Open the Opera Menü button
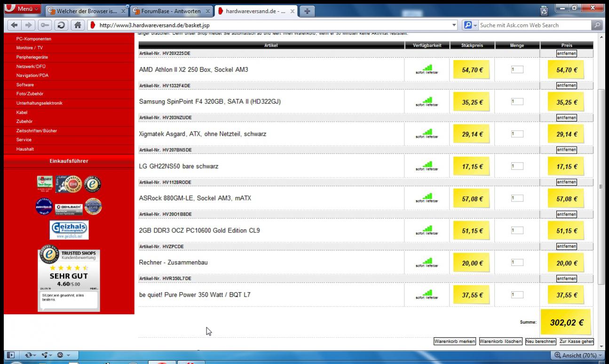Screen dimensions: 609x364 (23, 9)
